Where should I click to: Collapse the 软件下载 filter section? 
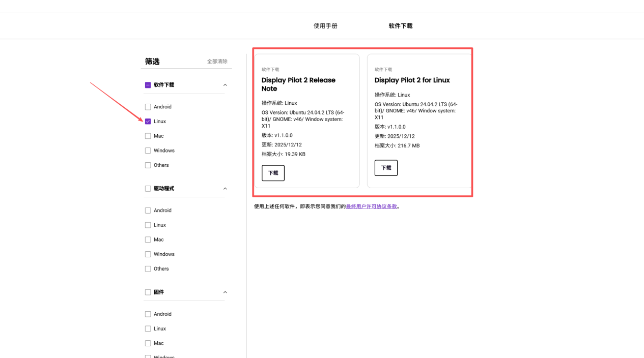(225, 85)
